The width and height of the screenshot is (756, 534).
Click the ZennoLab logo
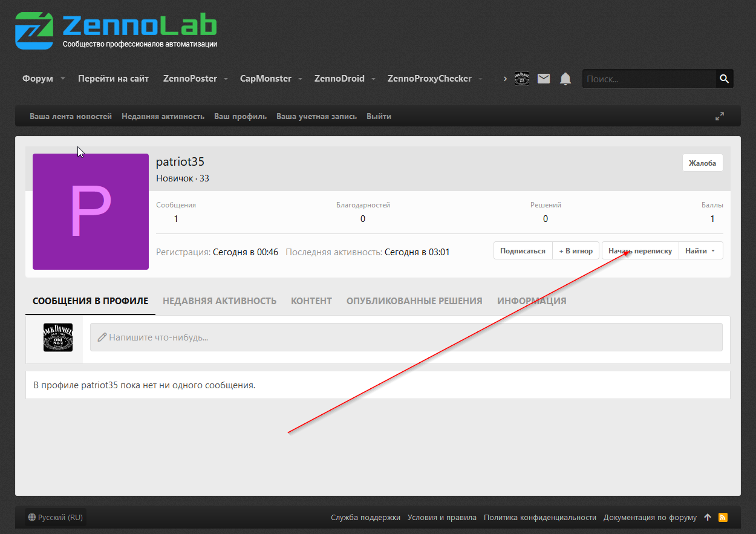pyautogui.click(x=116, y=30)
